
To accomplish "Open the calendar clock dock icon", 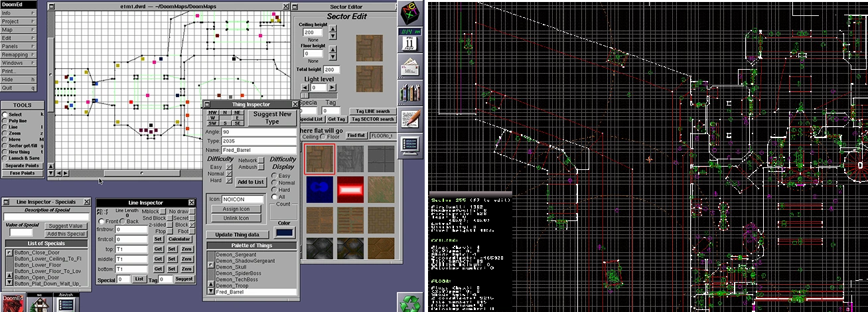I will click(x=409, y=40).
